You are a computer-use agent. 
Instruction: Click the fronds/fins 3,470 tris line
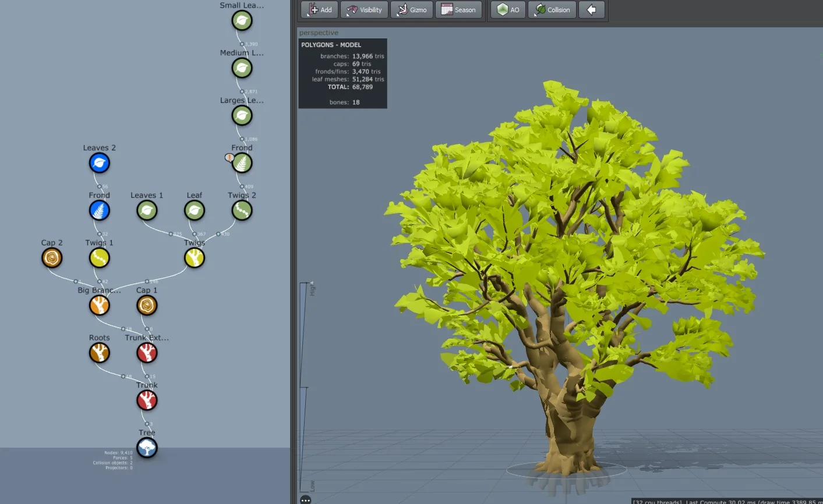(348, 72)
